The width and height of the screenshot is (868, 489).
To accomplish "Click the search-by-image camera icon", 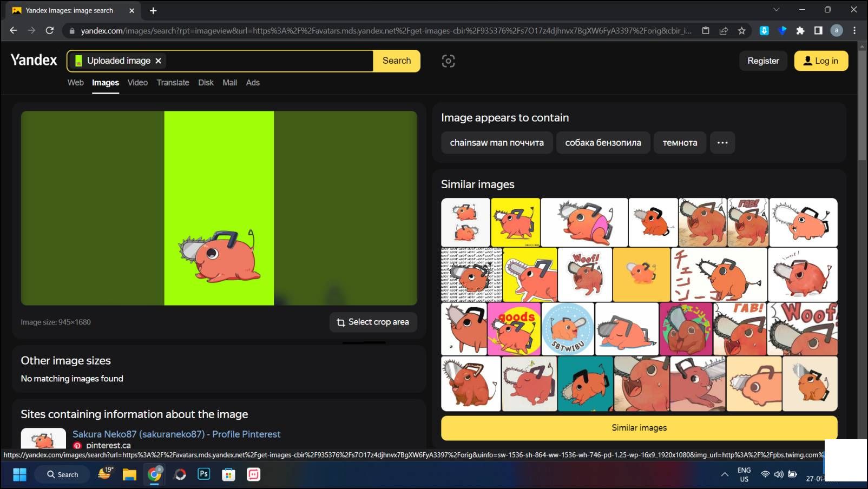I will point(448,61).
